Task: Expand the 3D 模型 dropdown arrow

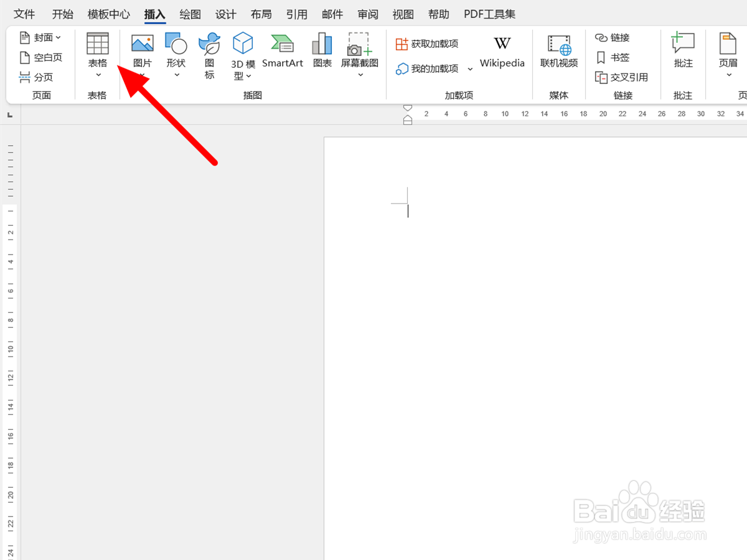Action: pos(248,77)
